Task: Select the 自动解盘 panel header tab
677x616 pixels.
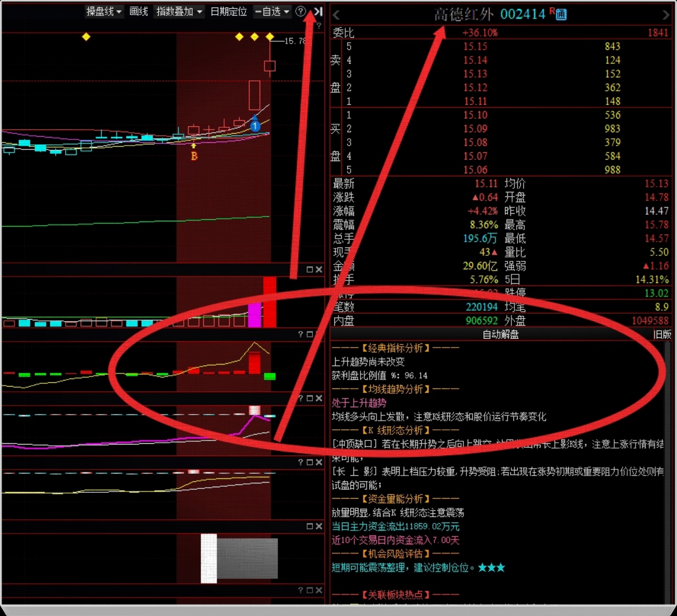Action: click(x=500, y=334)
